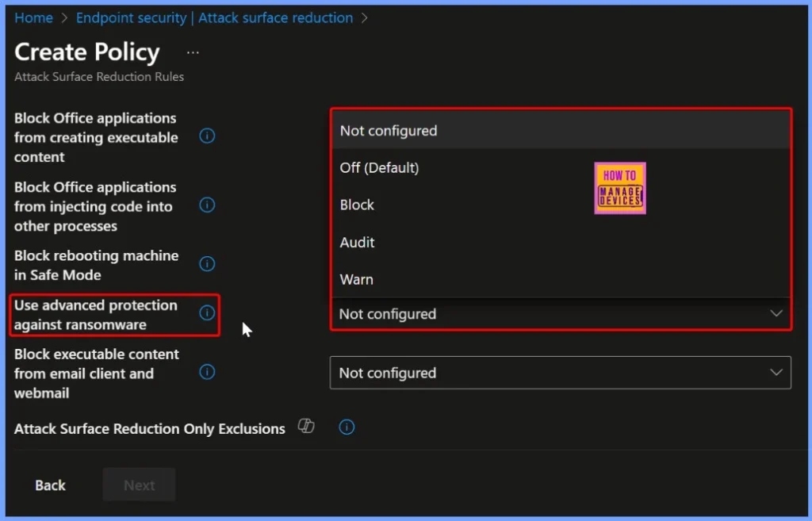Click info icon beside Block executable content from email client
Viewport: 812px width, 521px height.
[x=207, y=371]
